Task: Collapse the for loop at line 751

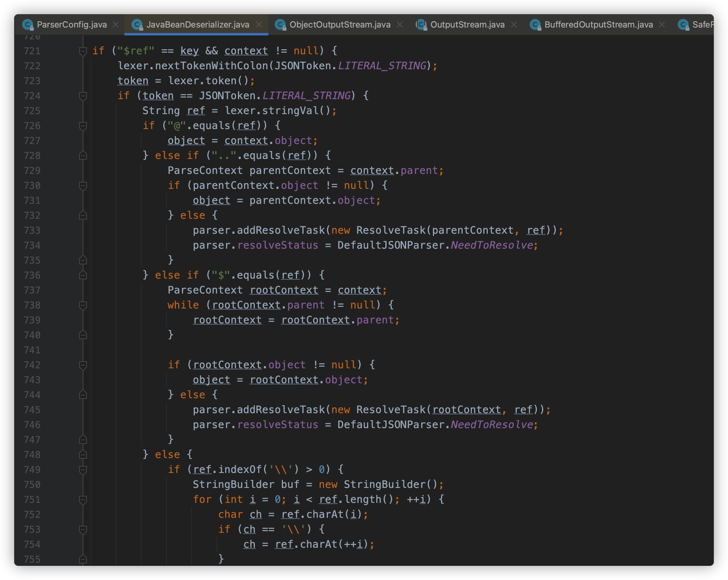Action: coord(83,500)
